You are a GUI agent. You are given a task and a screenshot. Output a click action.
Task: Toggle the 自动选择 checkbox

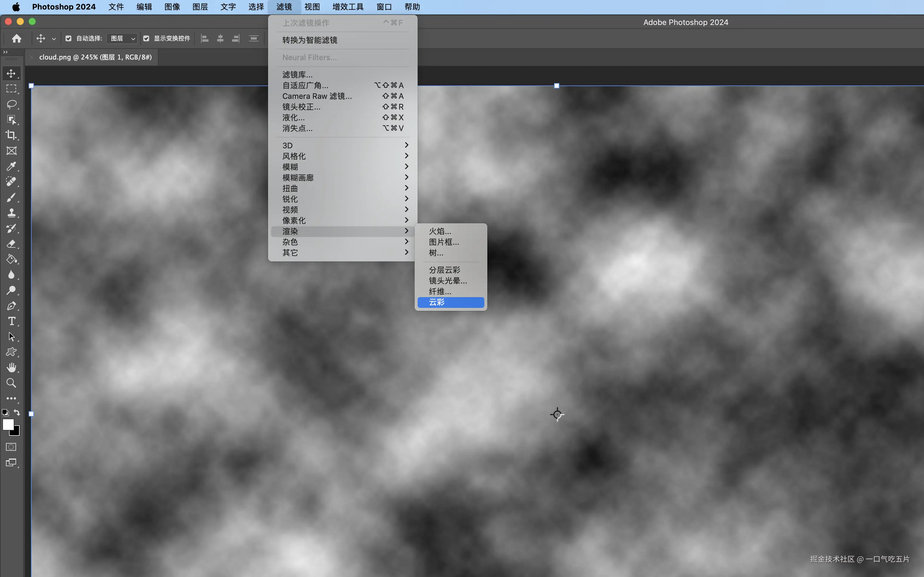click(69, 38)
